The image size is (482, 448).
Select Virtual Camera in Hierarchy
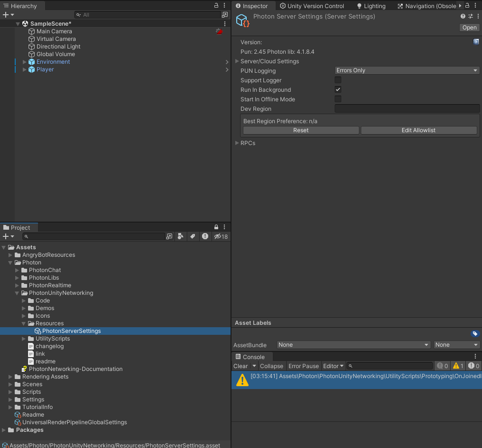[x=56, y=39]
